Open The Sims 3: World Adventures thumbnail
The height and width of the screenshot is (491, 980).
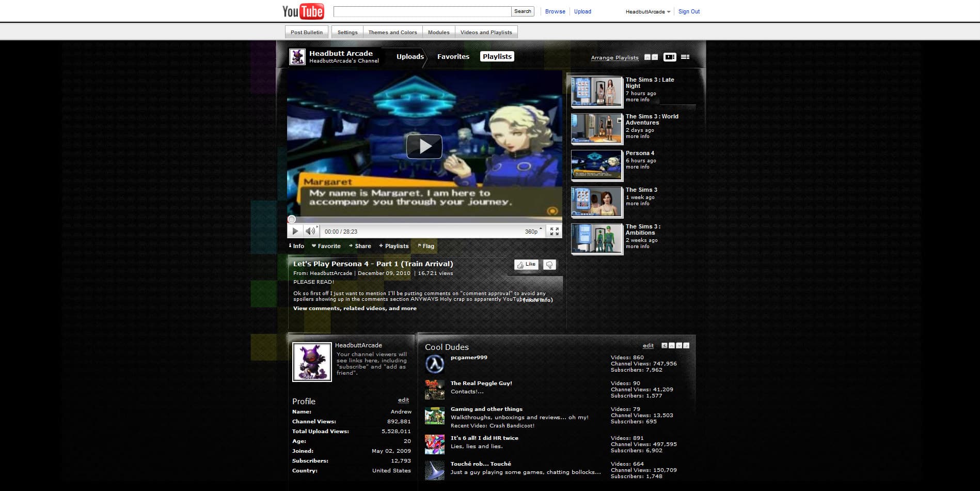(x=596, y=129)
